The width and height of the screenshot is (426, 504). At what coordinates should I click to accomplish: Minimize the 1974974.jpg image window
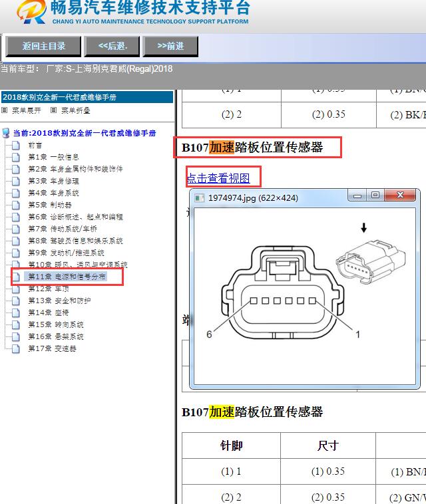pos(357,195)
